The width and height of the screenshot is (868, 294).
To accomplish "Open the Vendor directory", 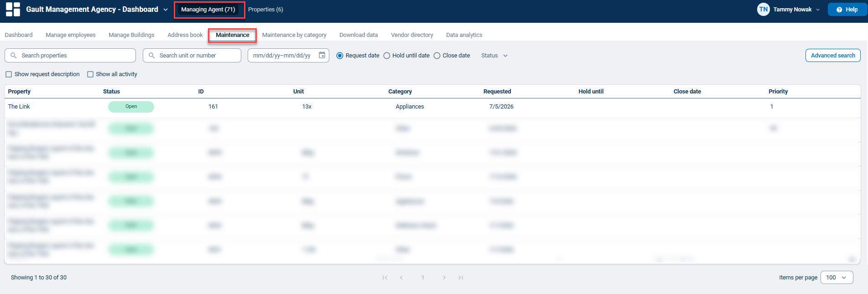I will 412,35.
